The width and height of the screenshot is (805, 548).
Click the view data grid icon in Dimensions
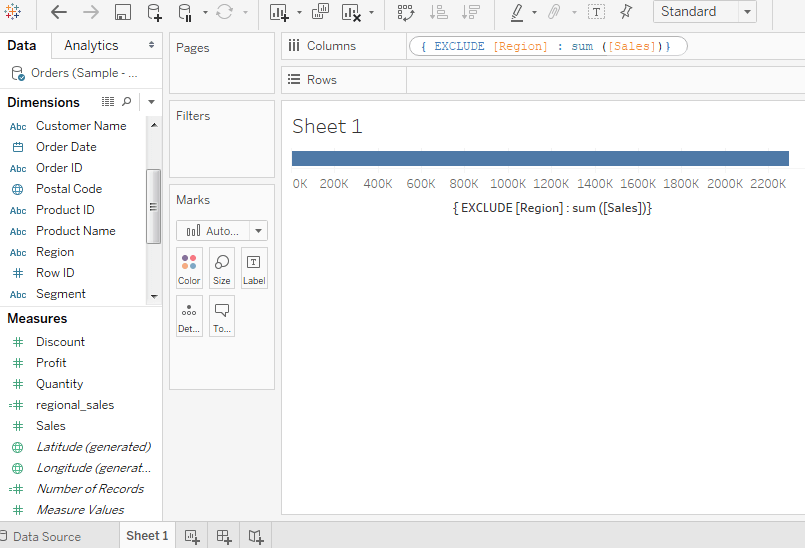[108, 102]
